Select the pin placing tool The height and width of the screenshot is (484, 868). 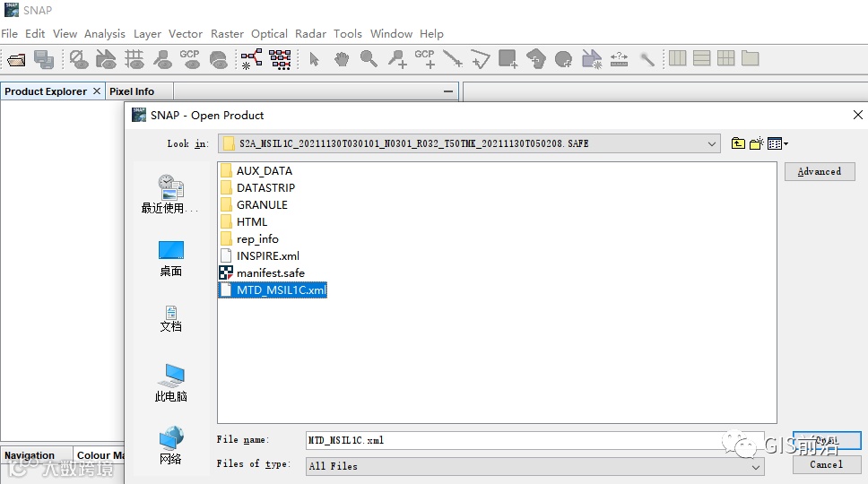point(397,58)
